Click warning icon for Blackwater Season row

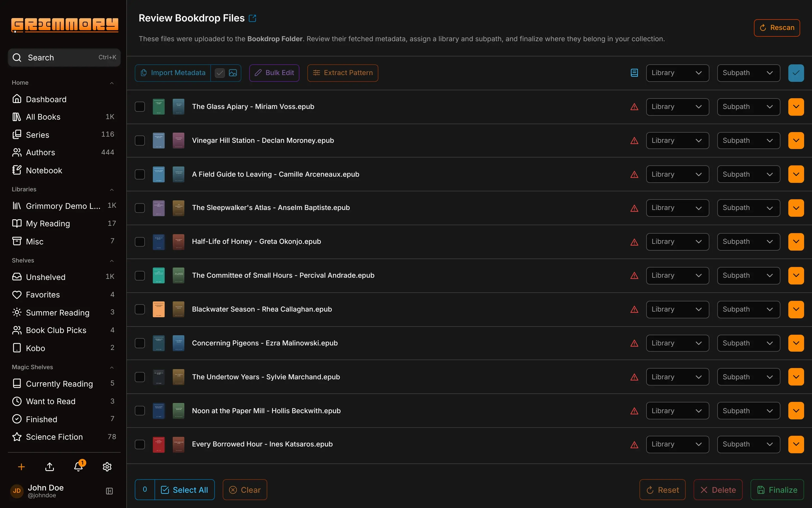pos(634,309)
